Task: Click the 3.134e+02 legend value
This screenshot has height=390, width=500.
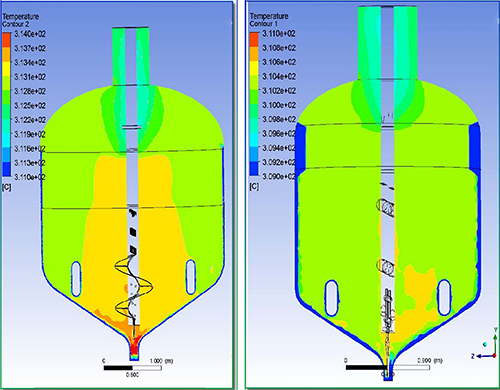Action: coord(30,63)
